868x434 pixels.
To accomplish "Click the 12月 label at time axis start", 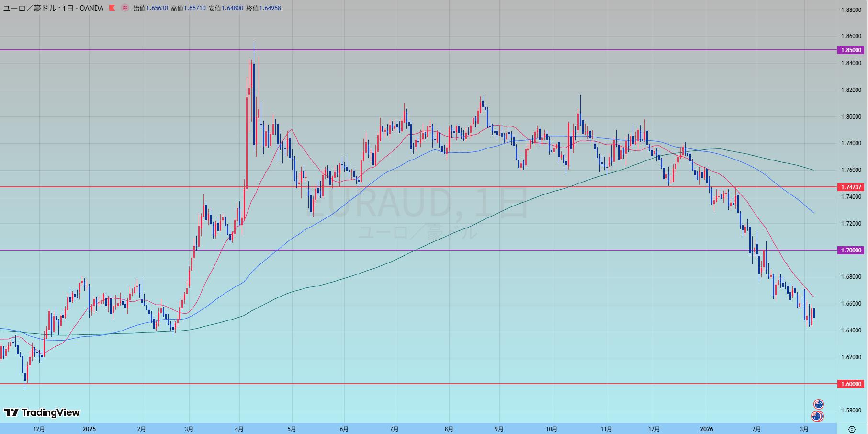I will [39, 429].
